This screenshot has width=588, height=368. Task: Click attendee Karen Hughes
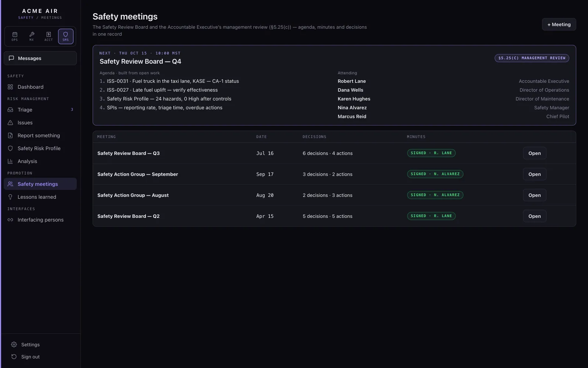tap(354, 99)
